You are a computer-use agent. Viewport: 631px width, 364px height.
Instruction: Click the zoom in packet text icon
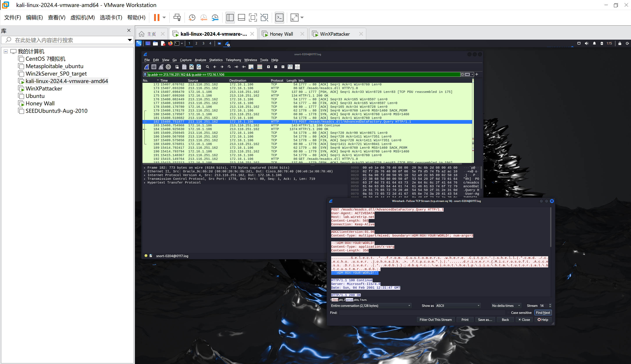[x=268, y=67]
